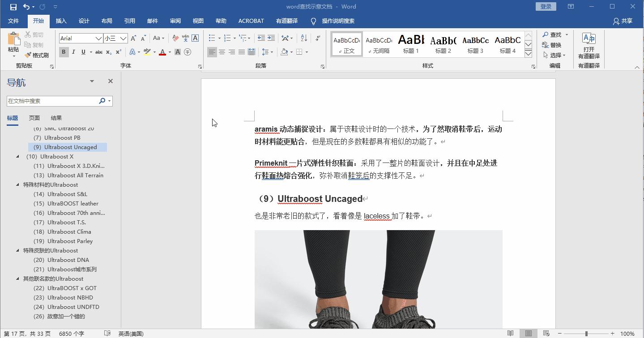Collapse the (10) Ultraboost X heading group
This screenshot has height=338, width=644.
tap(17, 157)
